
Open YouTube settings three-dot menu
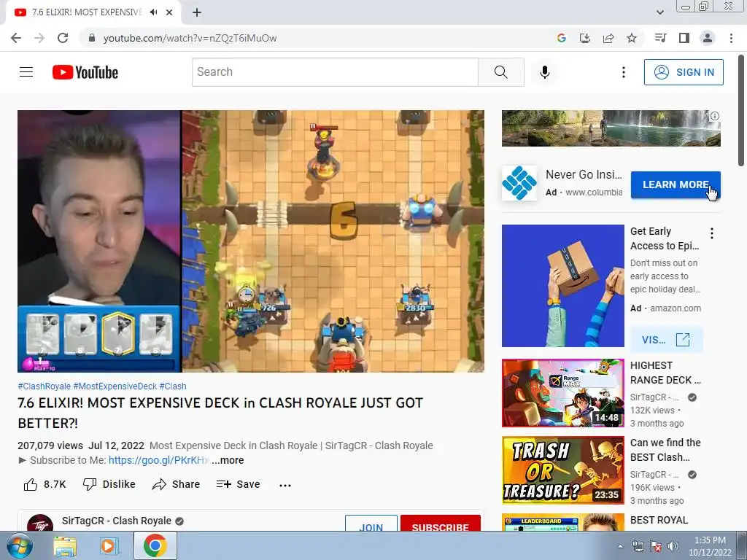[623, 72]
